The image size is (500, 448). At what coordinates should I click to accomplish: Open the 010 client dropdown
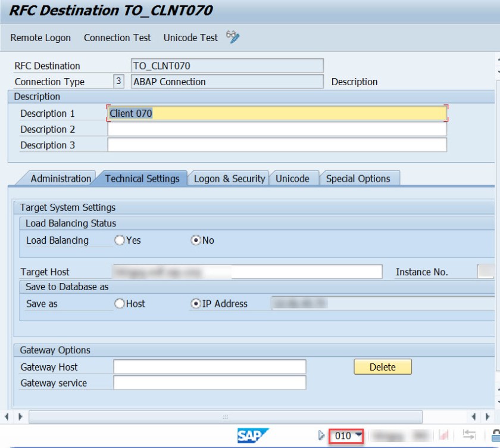pos(358,435)
